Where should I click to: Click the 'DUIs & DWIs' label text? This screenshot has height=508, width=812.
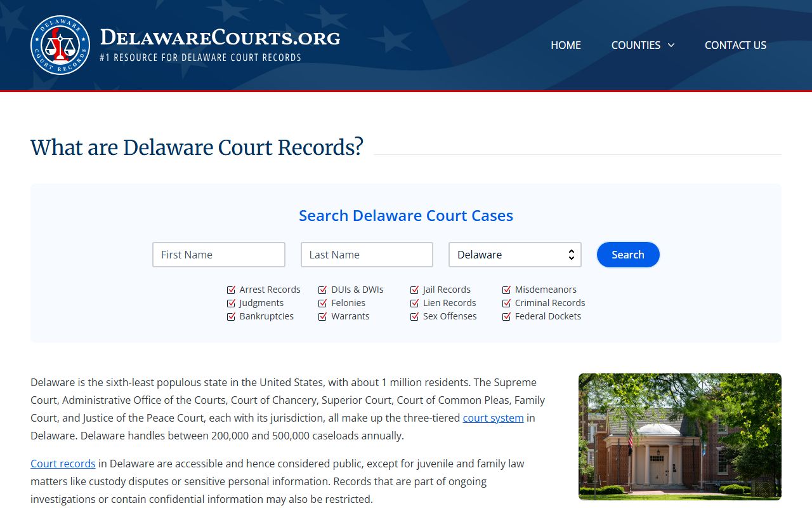pos(357,290)
